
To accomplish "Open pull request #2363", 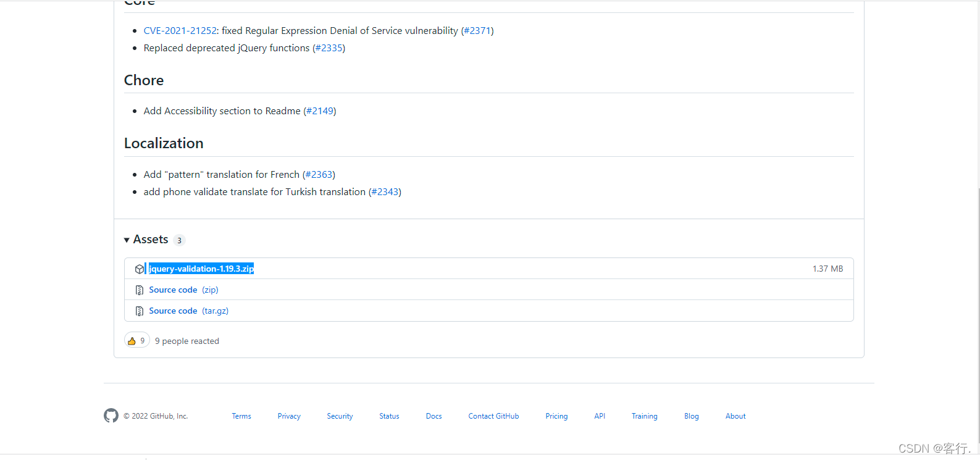I will pyautogui.click(x=319, y=175).
